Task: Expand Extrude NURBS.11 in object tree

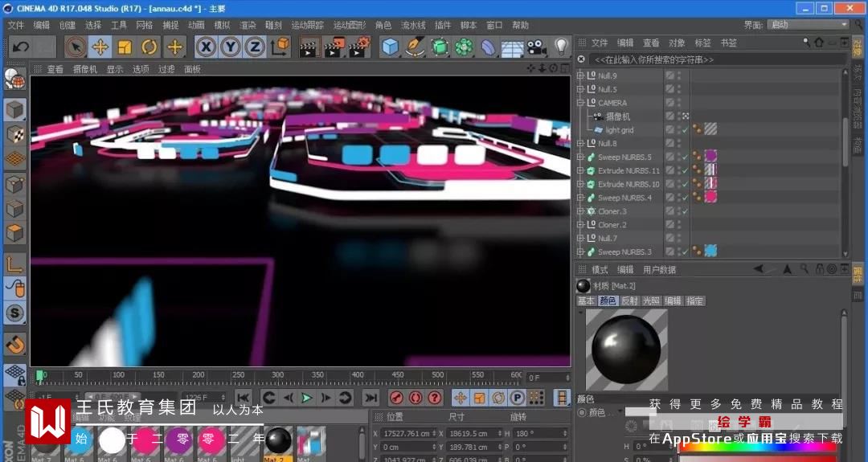Action: (x=580, y=170)
